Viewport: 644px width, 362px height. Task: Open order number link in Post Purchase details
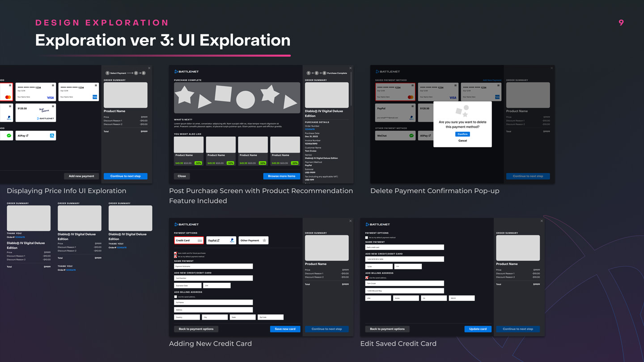pos(309,130)
